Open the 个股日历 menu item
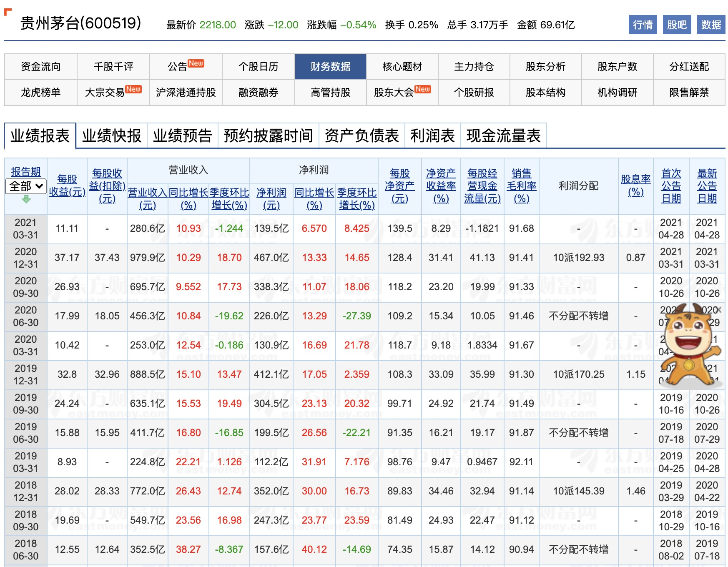 [x=259, y=67]
